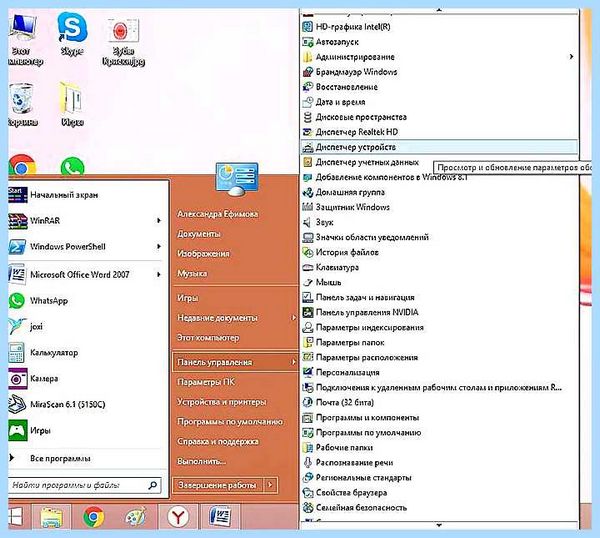The width and height of the screenshot is (600, 538).
Task: Open Начальный экран Start icon
Action: [18, 195]
